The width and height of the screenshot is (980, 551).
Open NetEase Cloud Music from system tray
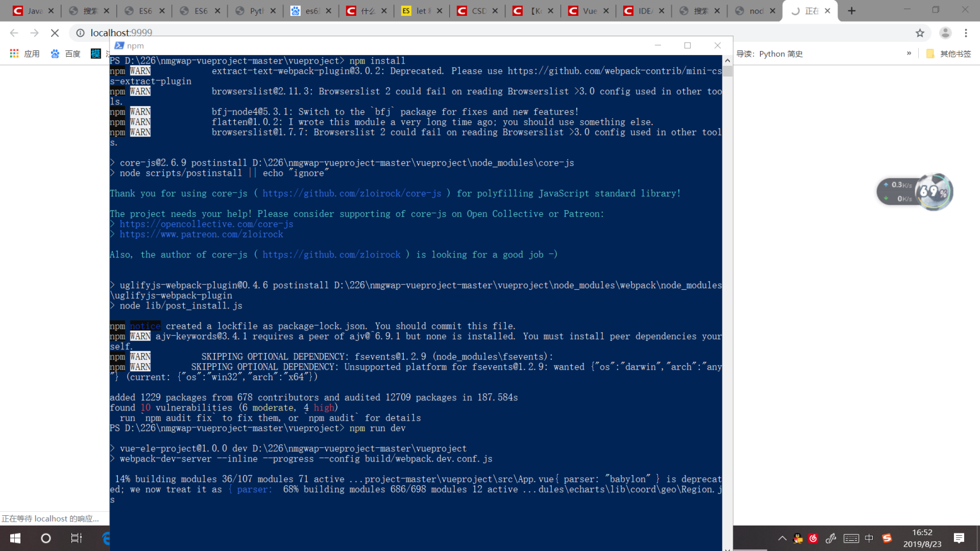[x=813, y=539]
